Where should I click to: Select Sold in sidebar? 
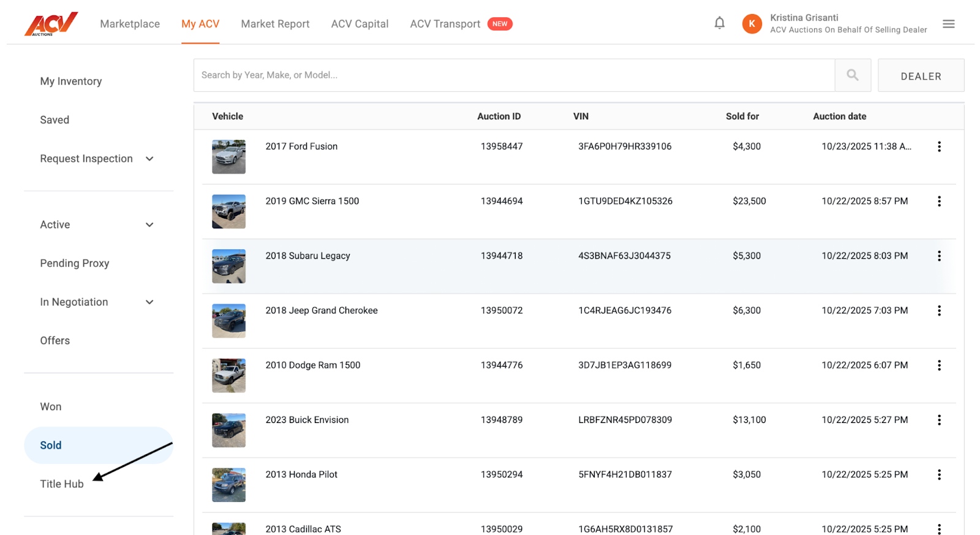[99, 445]
